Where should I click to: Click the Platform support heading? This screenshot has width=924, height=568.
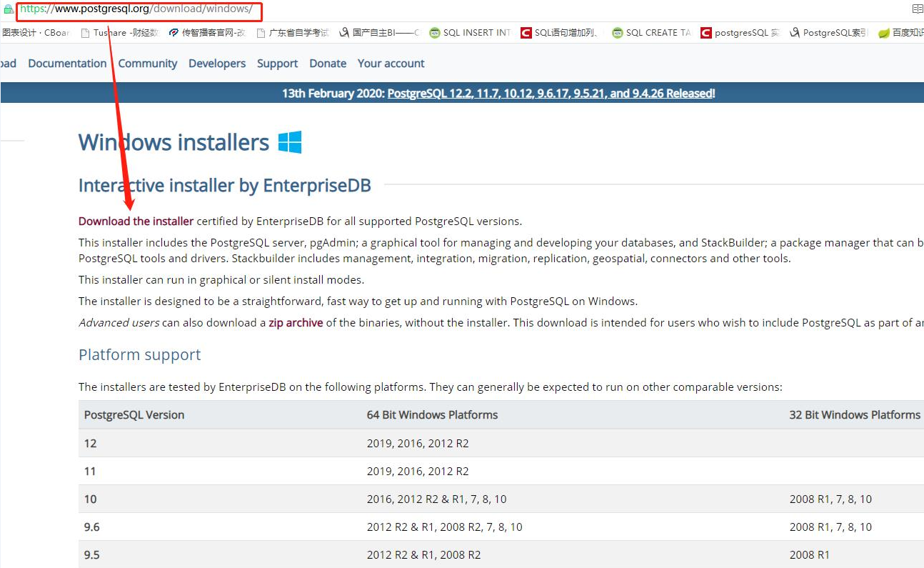pyautogui.click(x=139, y=355)
